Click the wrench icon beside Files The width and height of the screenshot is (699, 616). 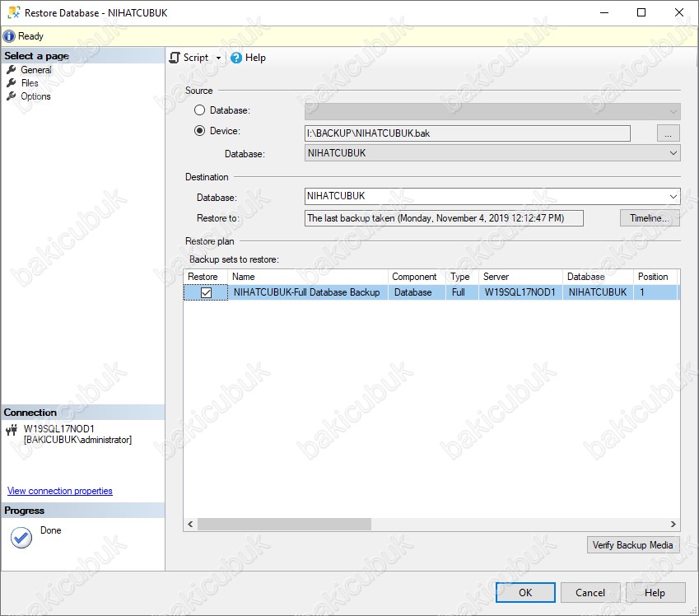[12, 83]
